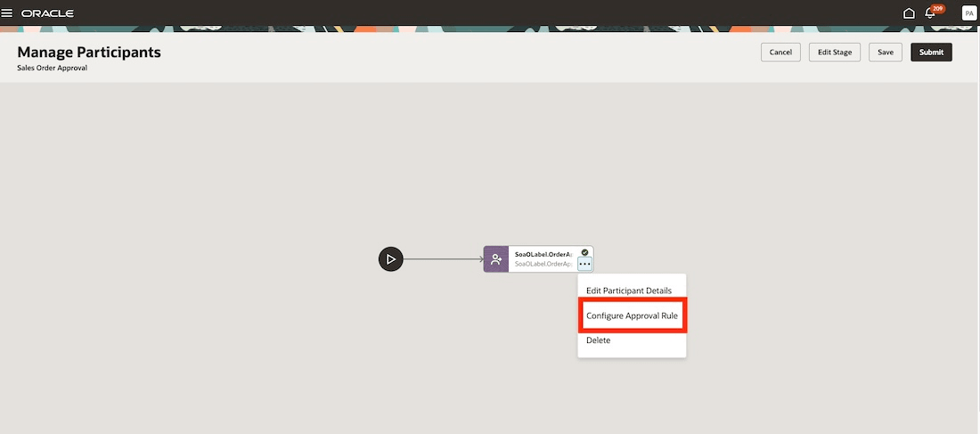This screenshot has height=434, width=980.
Task: Click the purple add-participant icon
Action: tap(496, 259)
